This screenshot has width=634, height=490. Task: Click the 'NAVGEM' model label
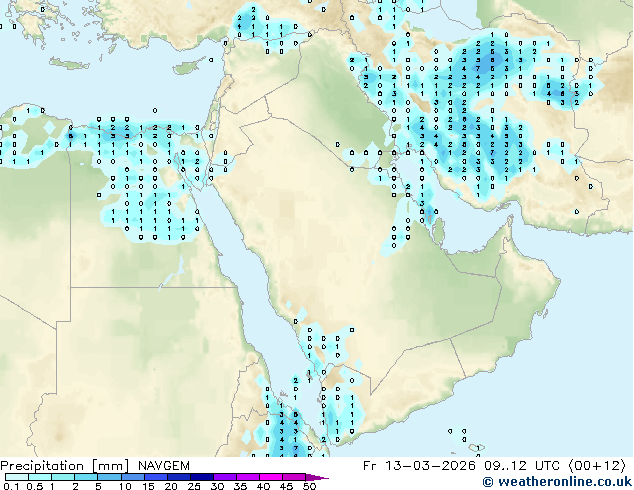click(164, 466)
